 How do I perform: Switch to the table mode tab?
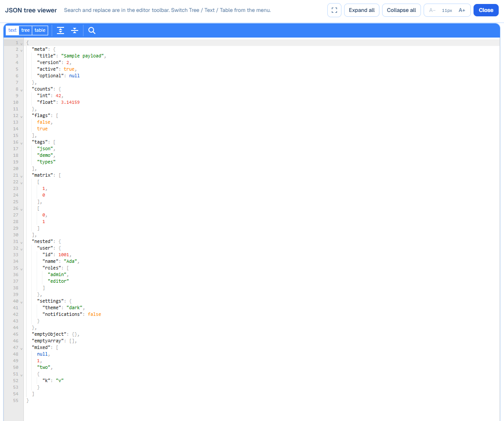pyautogui.click(x=40, y=30)
